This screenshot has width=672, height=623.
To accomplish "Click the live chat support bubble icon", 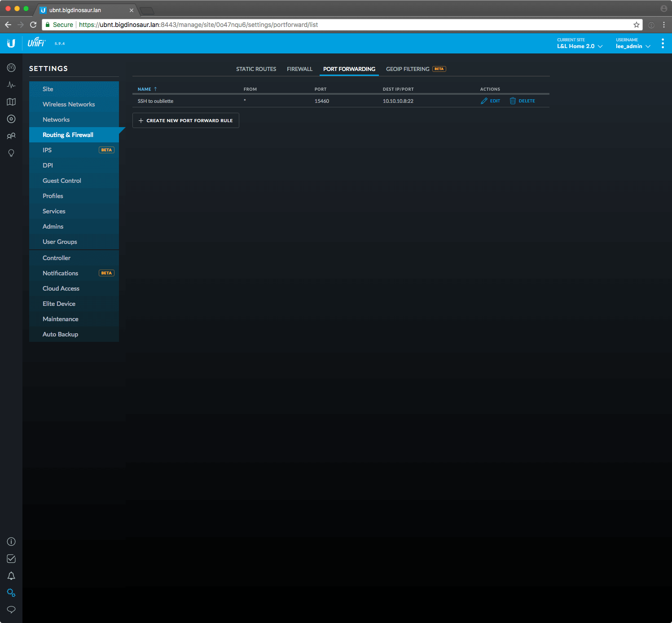I will [x=11, y=610].
